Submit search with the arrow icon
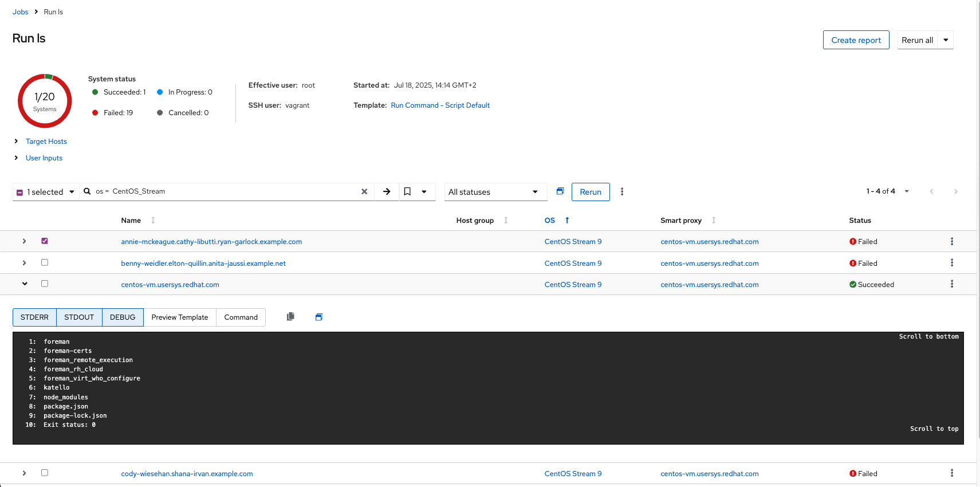The width and height of the screenshot is (980, 487). pos(387,192)
